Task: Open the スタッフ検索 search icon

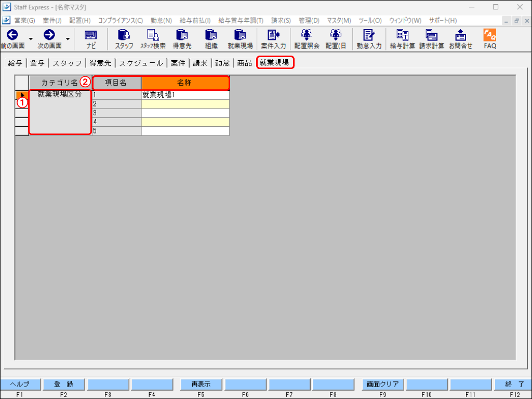Action: click(x=153, y=39)
